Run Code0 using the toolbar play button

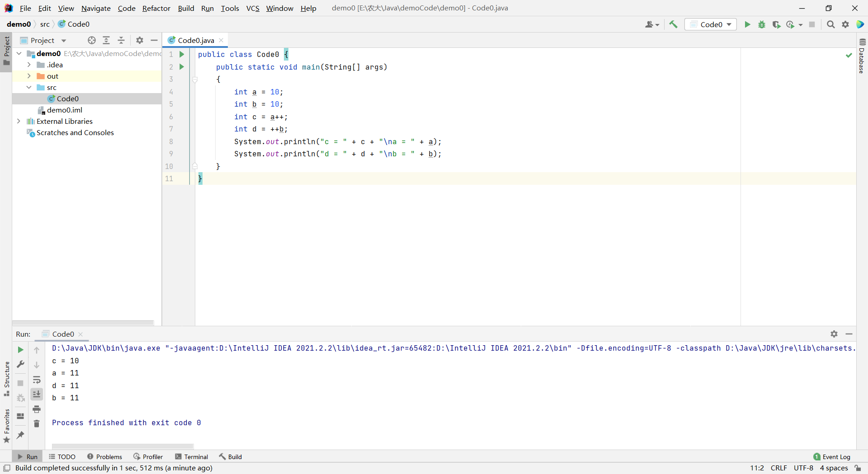(x=747, y=24)
